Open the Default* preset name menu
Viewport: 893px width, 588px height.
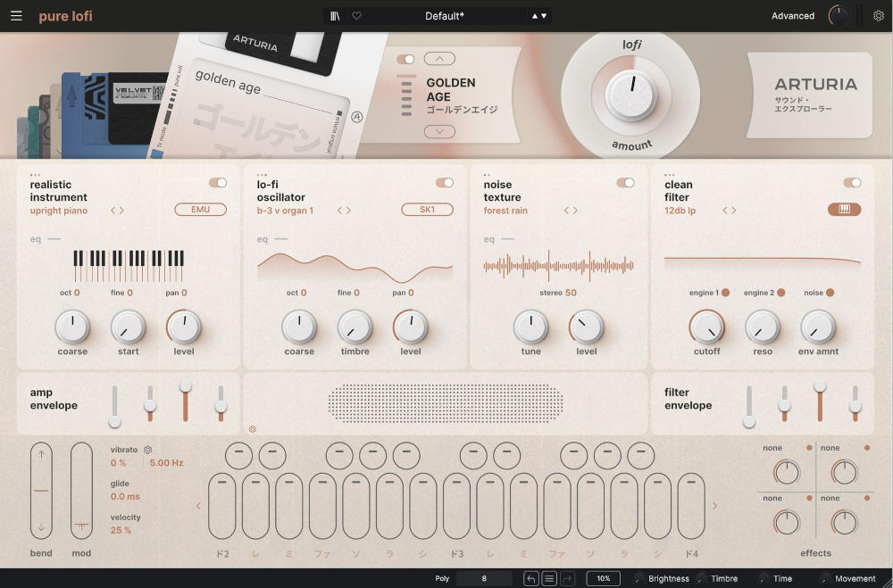pos(444,16)
